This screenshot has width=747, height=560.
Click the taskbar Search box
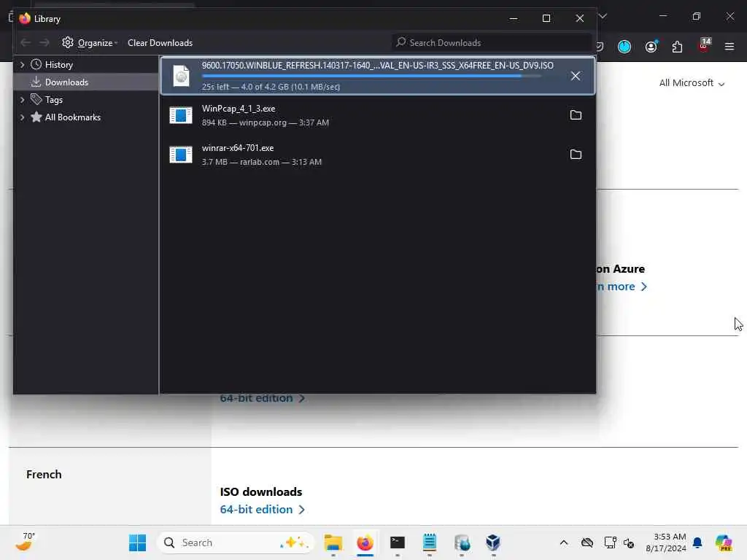(x=236, y=542)
